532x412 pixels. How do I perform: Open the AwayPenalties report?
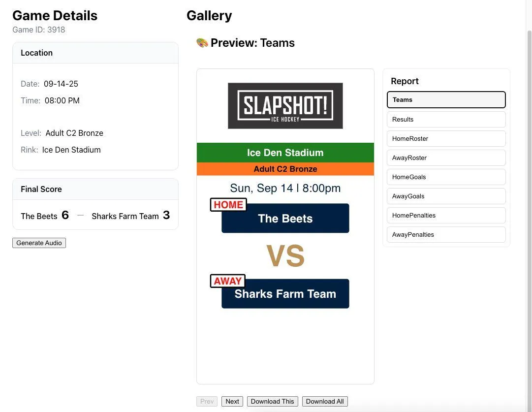(446, 234)
